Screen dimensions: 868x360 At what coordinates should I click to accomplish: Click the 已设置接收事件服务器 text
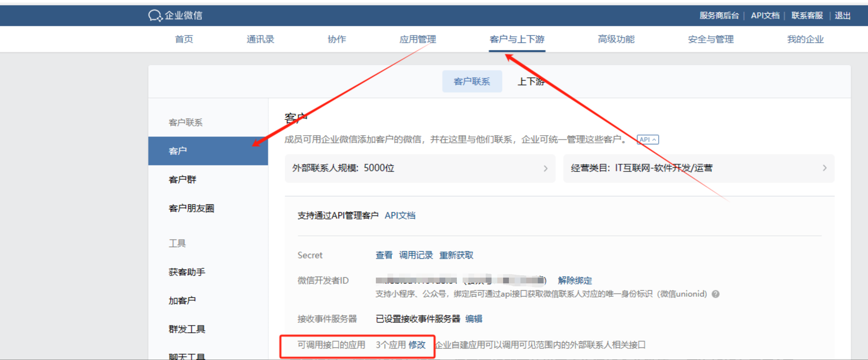pos(418,319)
